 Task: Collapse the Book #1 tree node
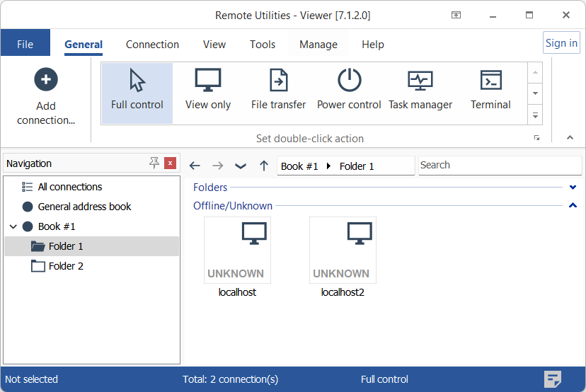(13, 227)
